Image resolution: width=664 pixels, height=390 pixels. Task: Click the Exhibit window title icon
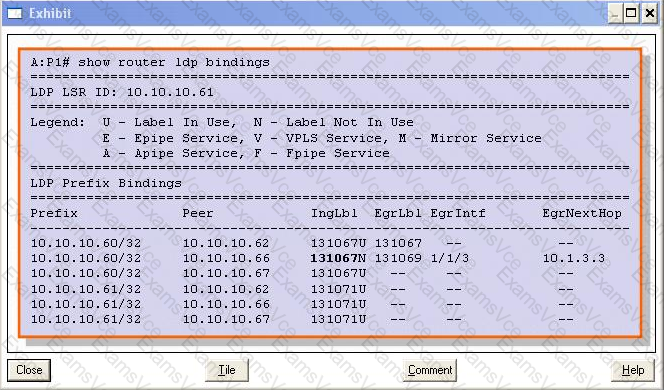(x=14, y=14)
